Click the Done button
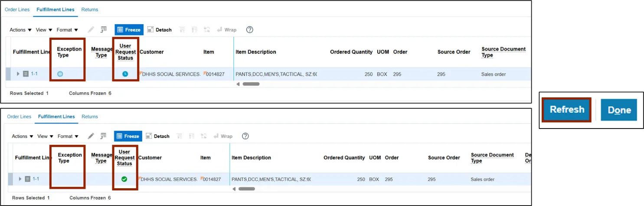The height and width of the screenshot is (206, 644). click(x=619, y=110)
